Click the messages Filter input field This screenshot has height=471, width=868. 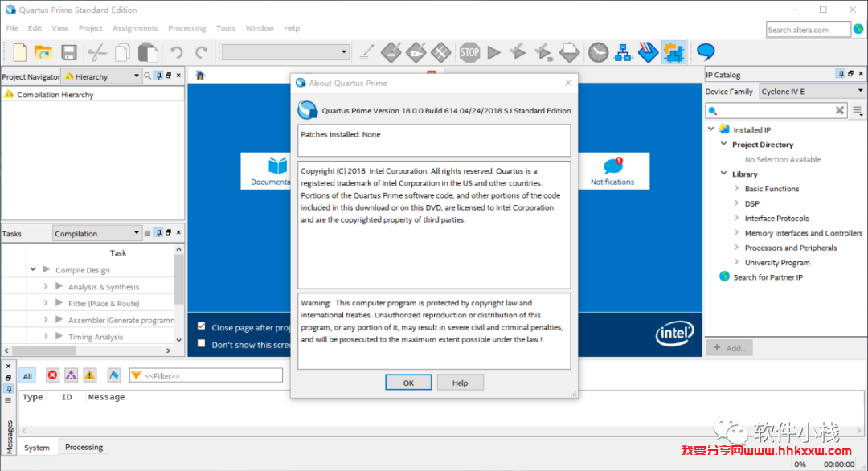(206, 375)
